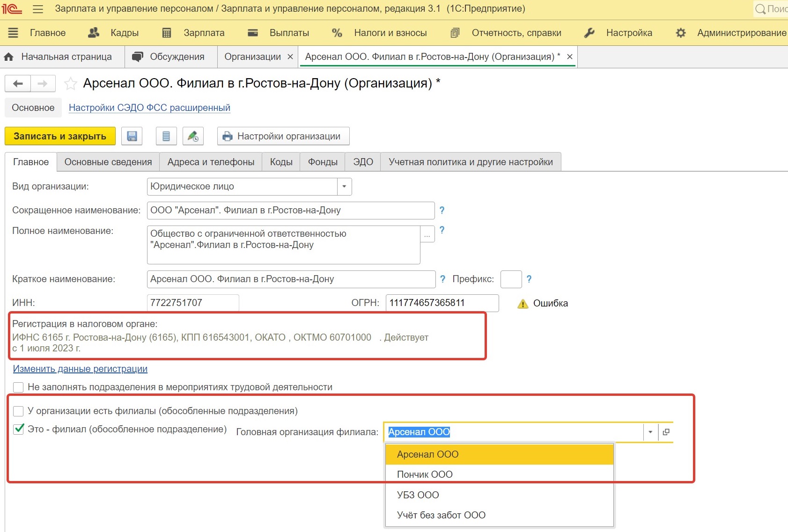Open the Кадры section
788x532 pixels.
113,33
